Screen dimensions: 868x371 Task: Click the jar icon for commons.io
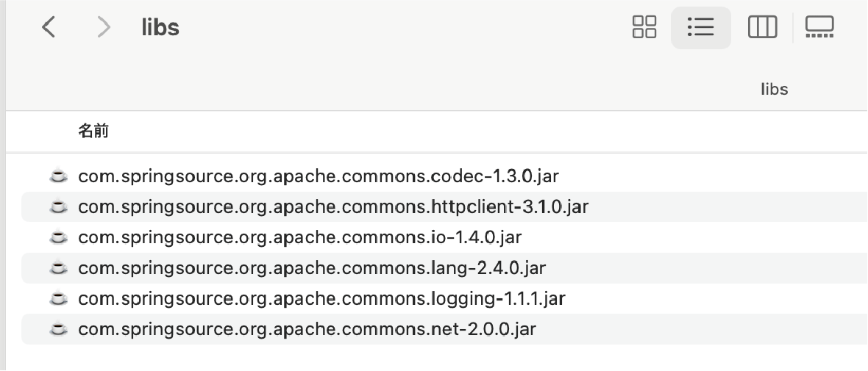[x=57, y=237]
